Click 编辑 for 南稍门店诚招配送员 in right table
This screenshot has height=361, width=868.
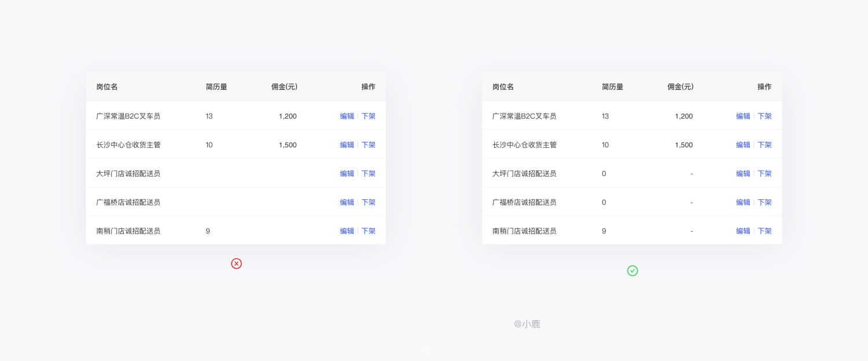743,231
